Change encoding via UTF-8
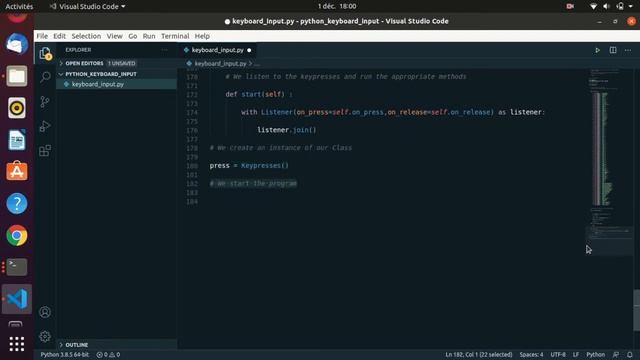640x360 pixels. [x=558, y=355]
